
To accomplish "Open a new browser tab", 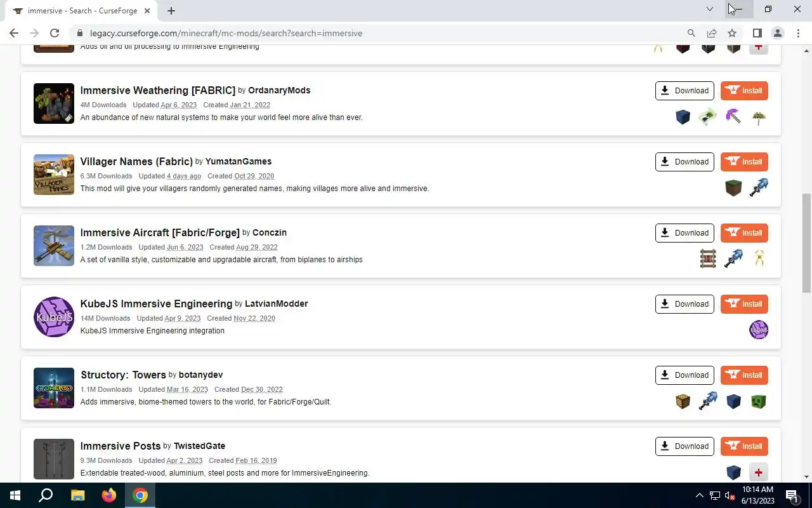I will click(171, 11).
